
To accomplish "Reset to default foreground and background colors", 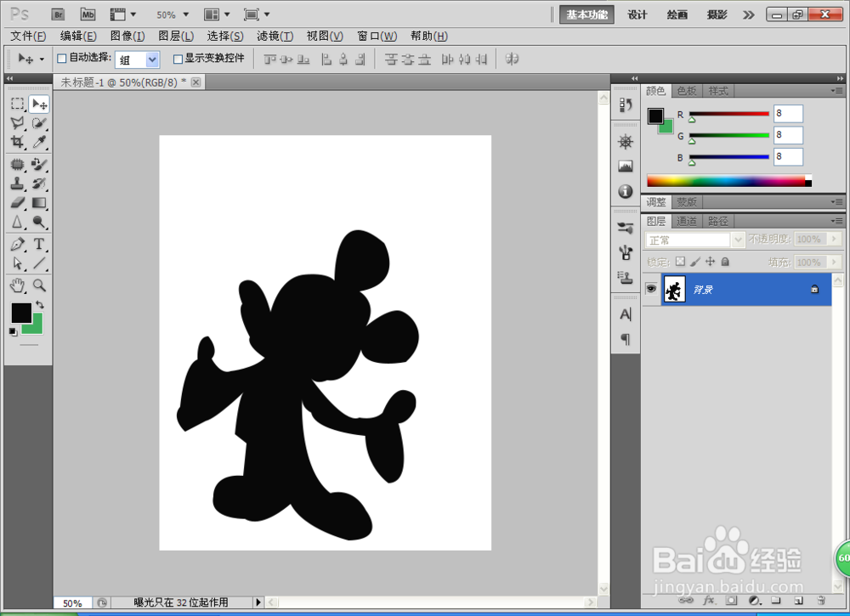I will pos(13,331).
